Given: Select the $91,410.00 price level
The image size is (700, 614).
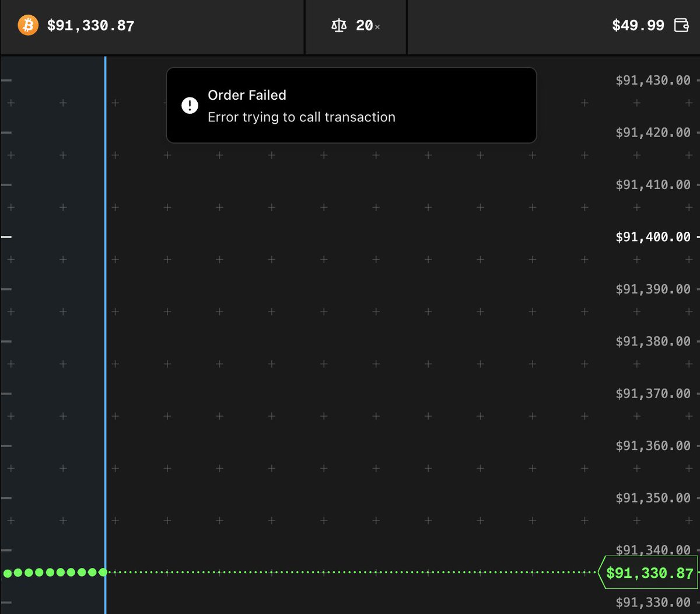Looking at the screenshot, I should click(x=653, y=185).
